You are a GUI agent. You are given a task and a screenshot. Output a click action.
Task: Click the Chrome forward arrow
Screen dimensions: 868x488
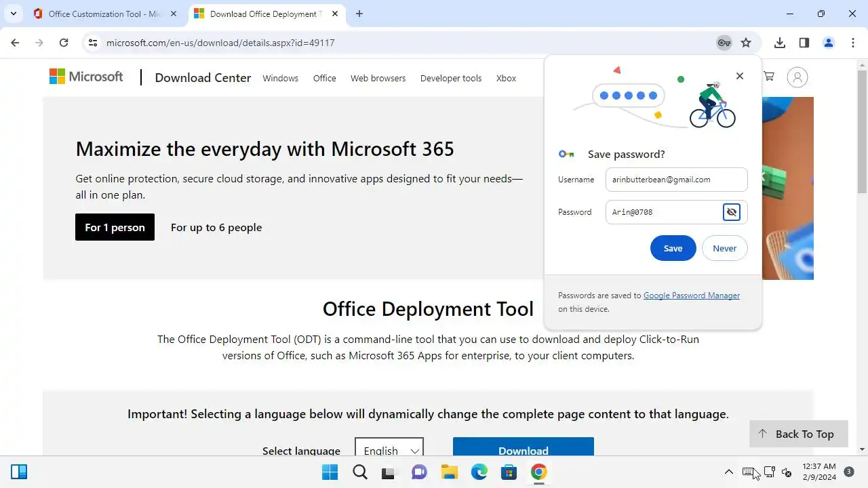pyautogui.click(x=39, y=43)
